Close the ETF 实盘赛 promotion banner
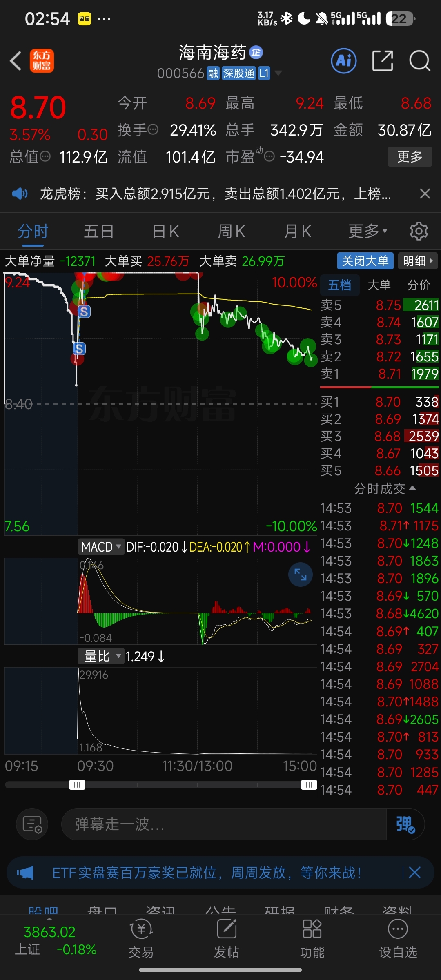This screenshot has height=980, width=441. 414,873
